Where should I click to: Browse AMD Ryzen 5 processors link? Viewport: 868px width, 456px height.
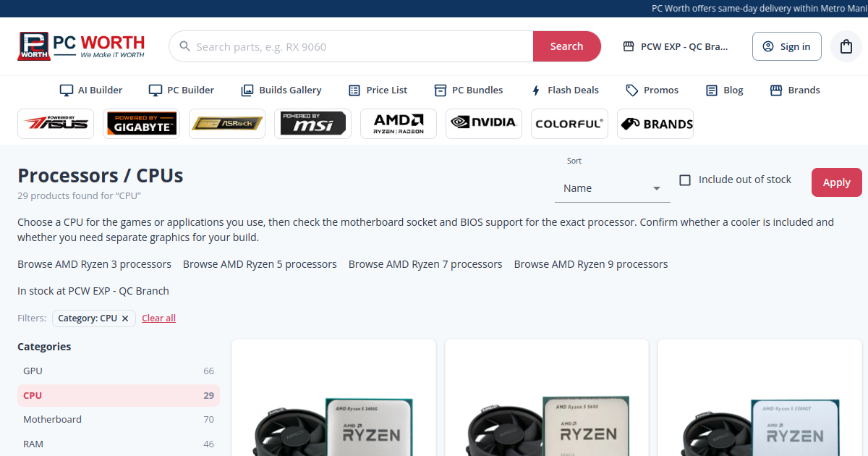(x=260, y=264)
